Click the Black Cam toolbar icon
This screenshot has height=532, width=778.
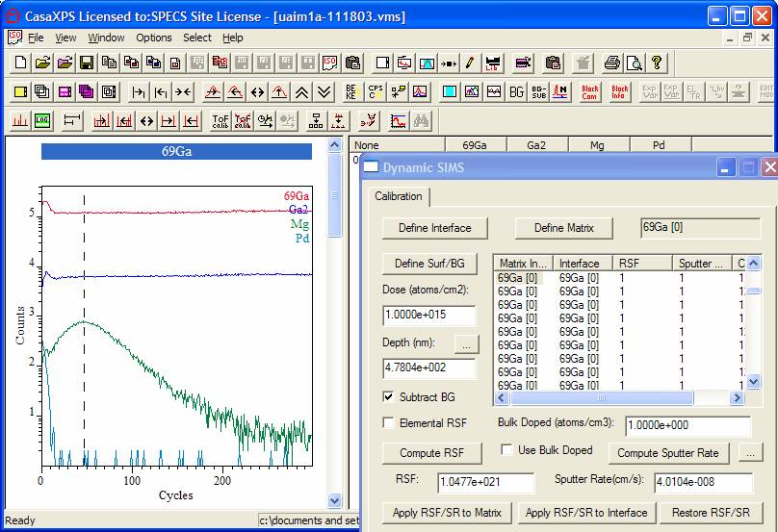(x=589, y=92)
